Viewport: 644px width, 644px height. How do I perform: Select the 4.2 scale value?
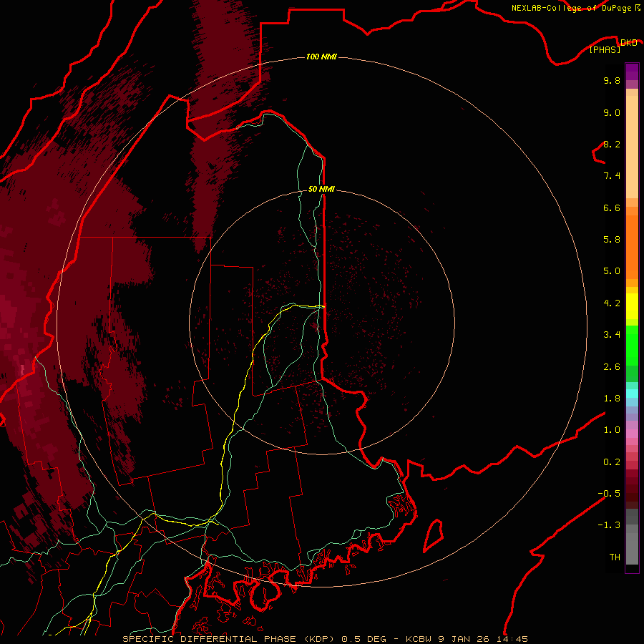[612, 303]
